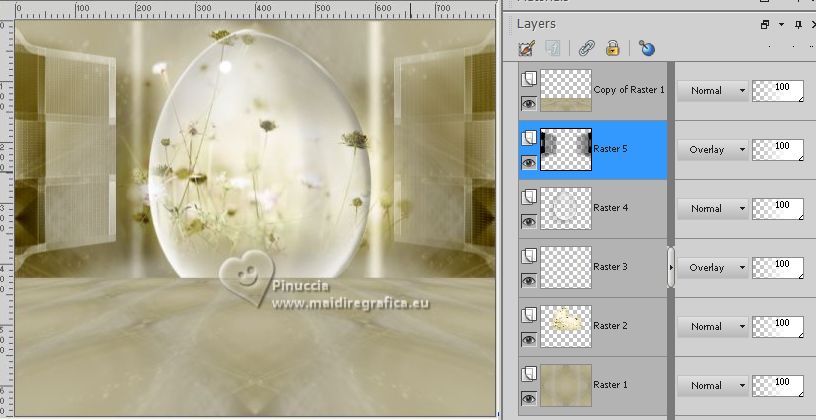
Task: Click layer type icon of Raster 4
Action: coord(529,197)
